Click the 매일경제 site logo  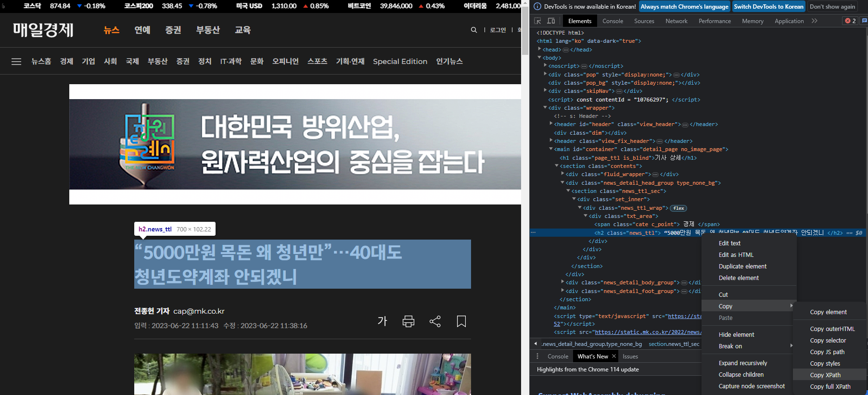coord(43,30)
